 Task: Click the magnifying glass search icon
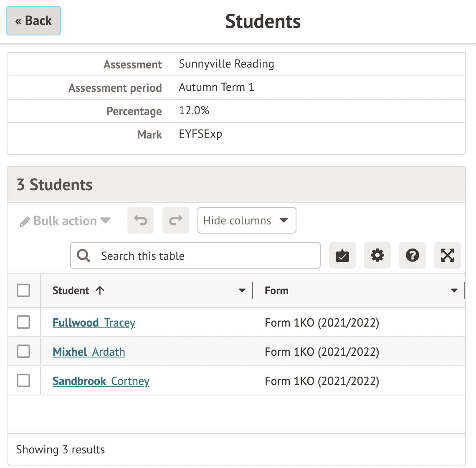pos(84,256)
